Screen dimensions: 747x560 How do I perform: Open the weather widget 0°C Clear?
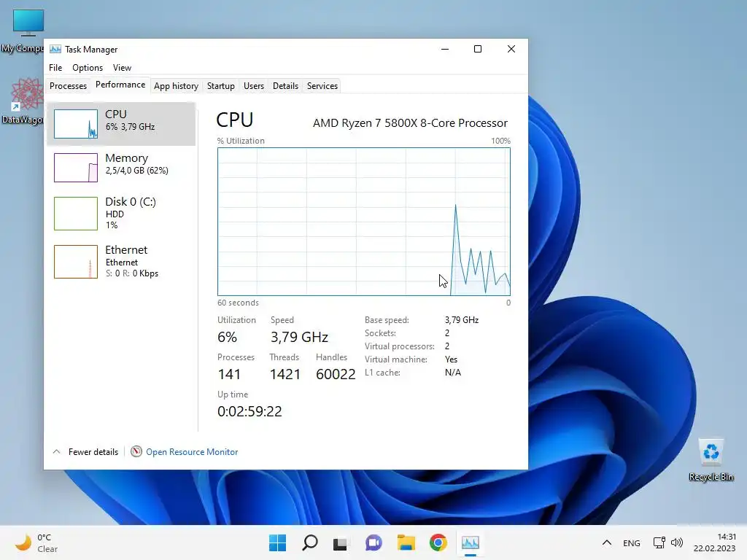click(x=36, y=542)
